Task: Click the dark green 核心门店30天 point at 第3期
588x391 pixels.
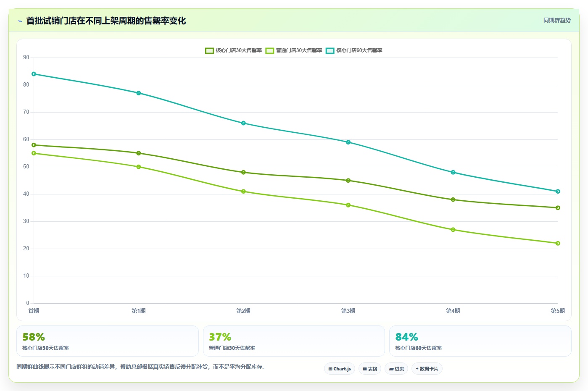Action: point(348,181)
